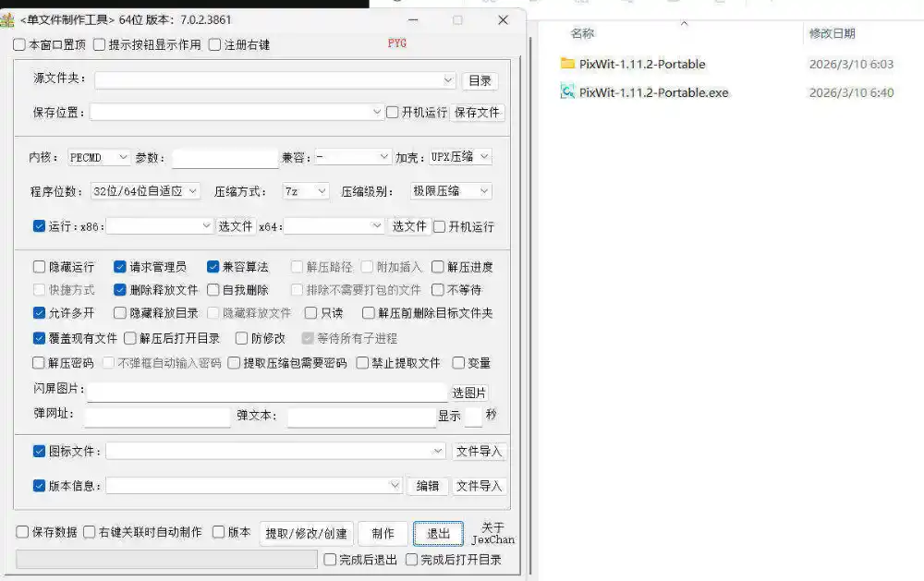Click the 目录 button

click(480, 80)
